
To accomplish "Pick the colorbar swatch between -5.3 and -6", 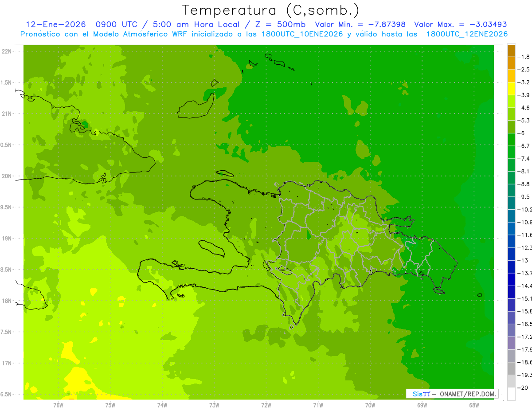I will pyautogui.click(x=511, y=127).
